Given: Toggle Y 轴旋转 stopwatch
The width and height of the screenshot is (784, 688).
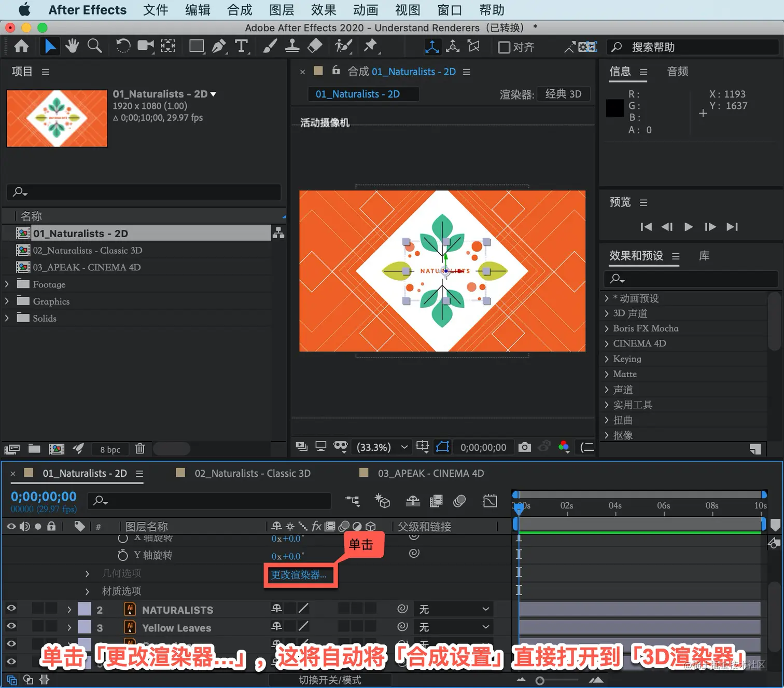Looking at the screenshot, I should tap(123, 555).
